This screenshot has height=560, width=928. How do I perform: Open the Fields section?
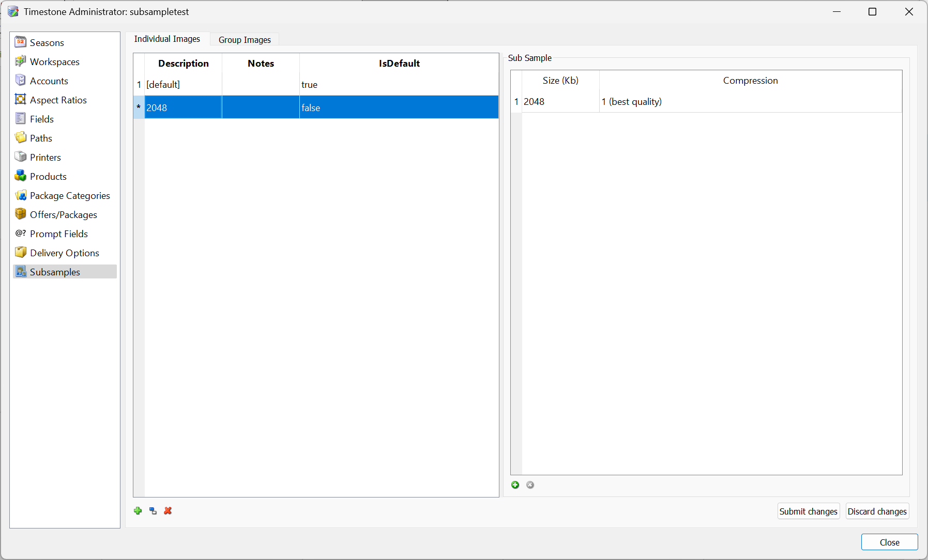coord(65,119)
